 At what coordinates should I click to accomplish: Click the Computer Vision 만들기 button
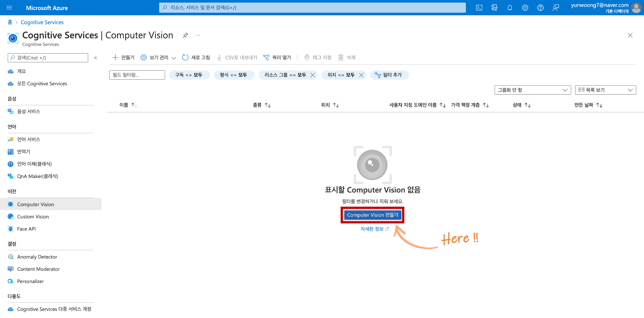(x=373, y=215)
